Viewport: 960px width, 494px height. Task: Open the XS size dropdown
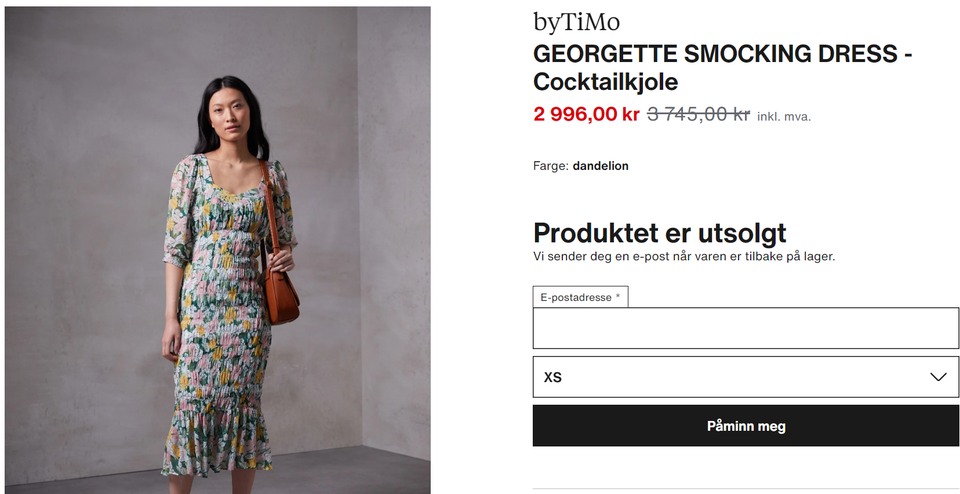pos(746,377)
